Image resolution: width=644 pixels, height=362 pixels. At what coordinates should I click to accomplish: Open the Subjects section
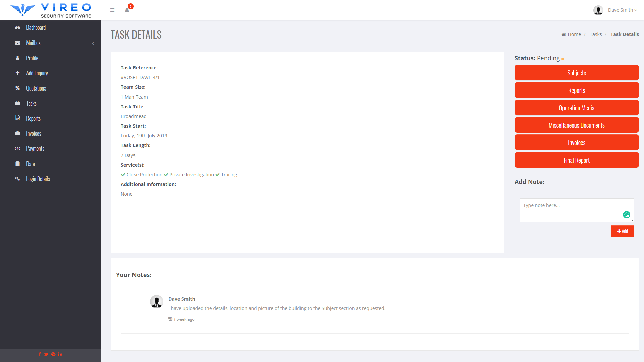click(x=576, y=73)
